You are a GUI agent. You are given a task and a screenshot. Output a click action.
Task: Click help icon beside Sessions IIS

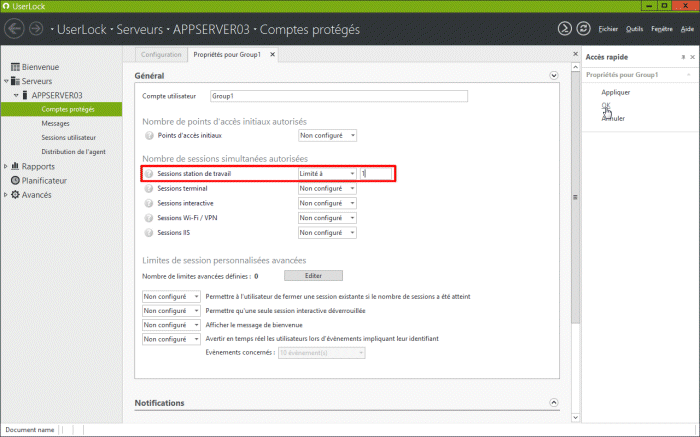tap(149, 233)
